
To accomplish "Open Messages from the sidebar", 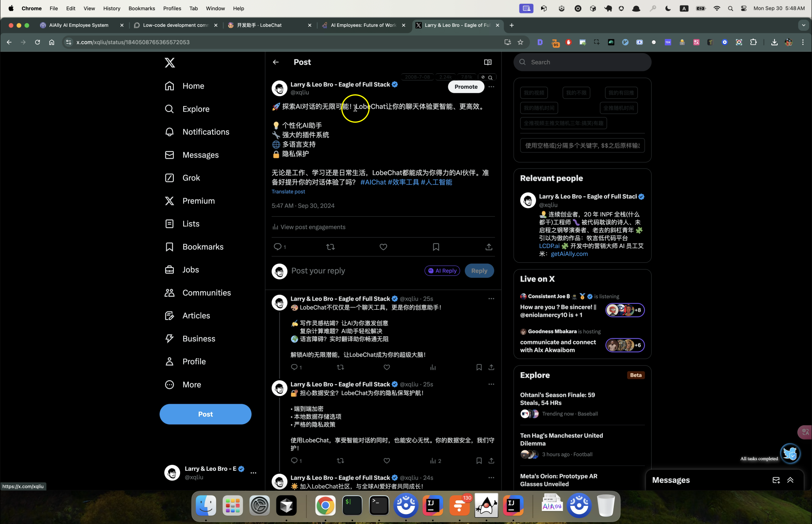I will click(192, 155).
